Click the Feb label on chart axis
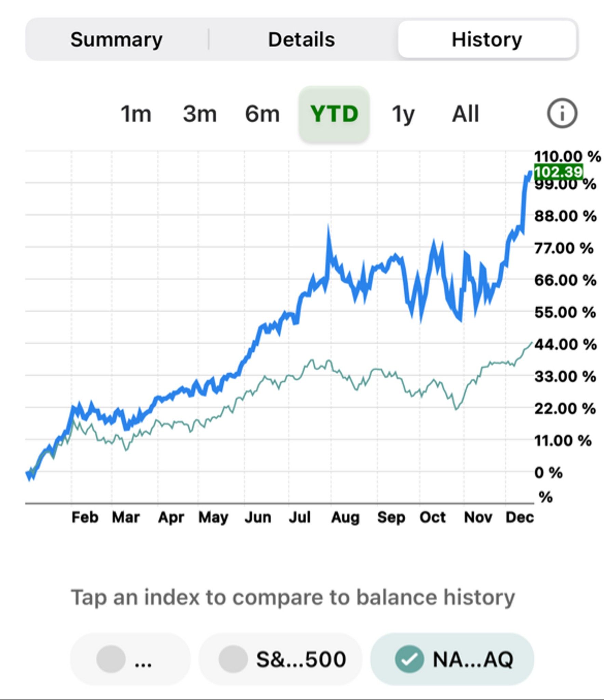Screen dimensions: 604x700 click(x=85, y=517)
